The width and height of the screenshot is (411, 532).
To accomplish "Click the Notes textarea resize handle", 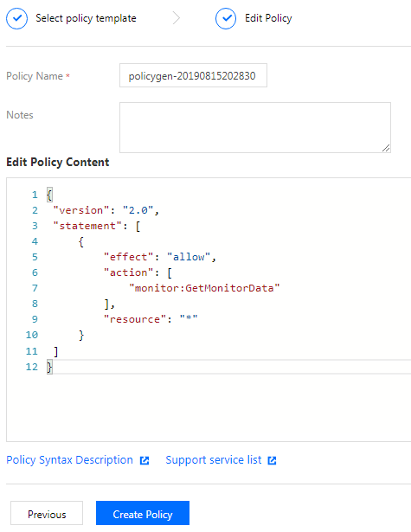I will (386, 148).
